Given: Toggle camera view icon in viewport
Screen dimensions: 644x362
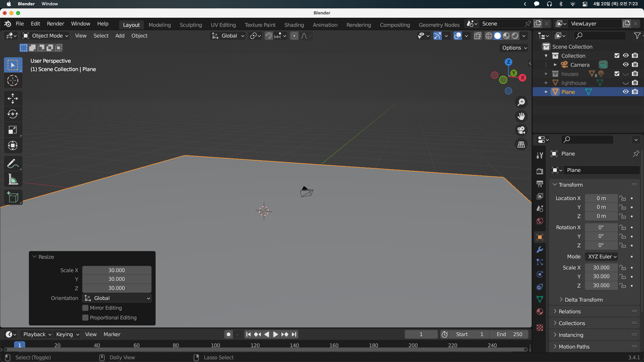Looking at the screenshot, I should tap(521, 130).
